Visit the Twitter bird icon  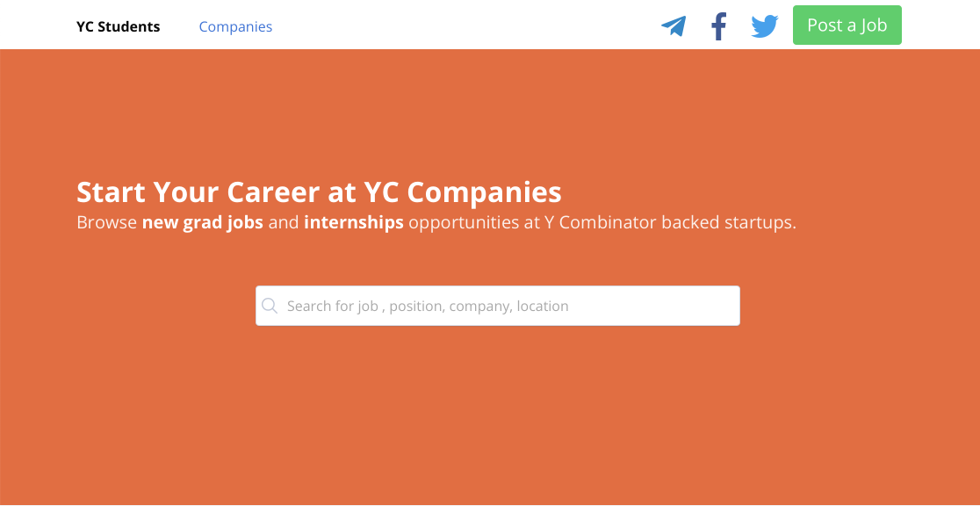765,26
